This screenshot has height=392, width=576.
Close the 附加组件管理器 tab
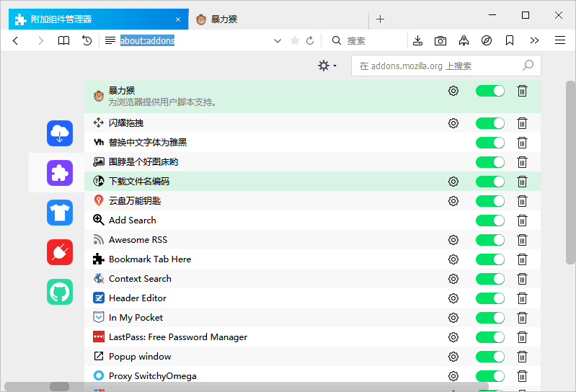pyautogui.click(x=178, y=19)
